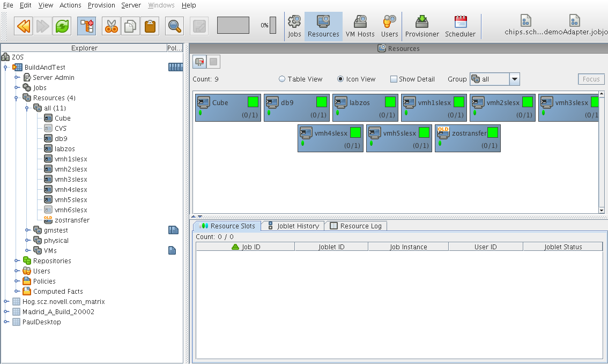Sort by the Joblet Status column header
The width and height of the screenshot is (608, 364).
click(x=563, y=247)
